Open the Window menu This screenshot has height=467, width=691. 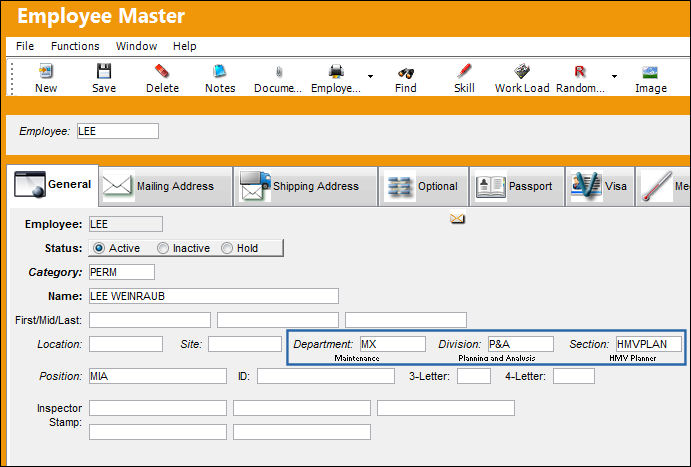136,46
